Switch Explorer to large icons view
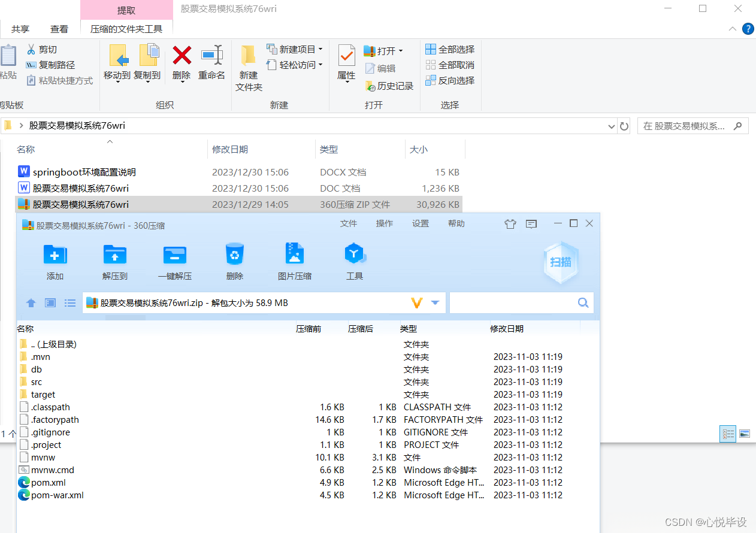This screenshot has height=533, width=756. [745, 433]
